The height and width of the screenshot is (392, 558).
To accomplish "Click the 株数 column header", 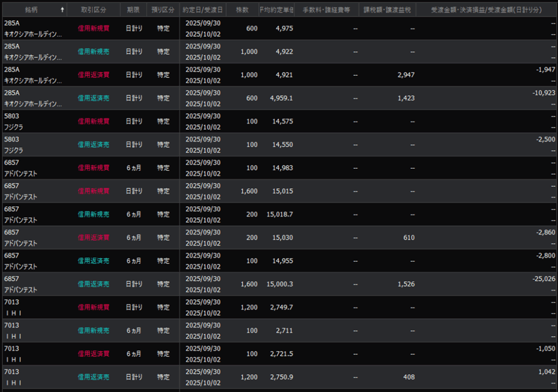I will coord(242,10).
